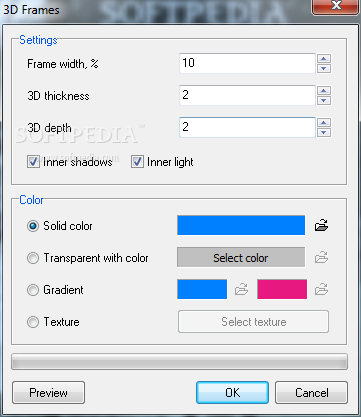Screen dimensions: 361x417
Task: Select Transparent with color radio option
Action: coord(33,258)
